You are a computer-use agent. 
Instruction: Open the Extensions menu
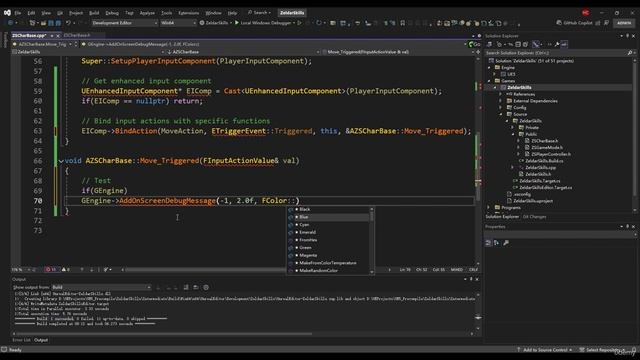189,13
